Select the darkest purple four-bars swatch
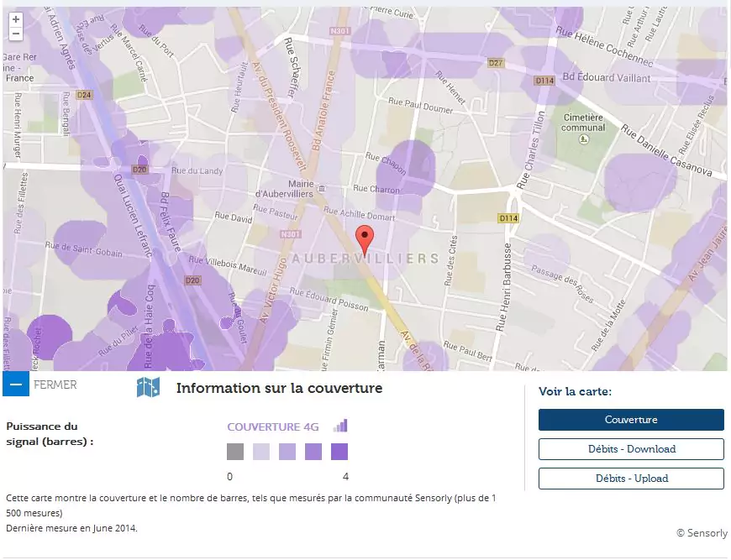Viewport: 731px width, 560px height. 339,453
